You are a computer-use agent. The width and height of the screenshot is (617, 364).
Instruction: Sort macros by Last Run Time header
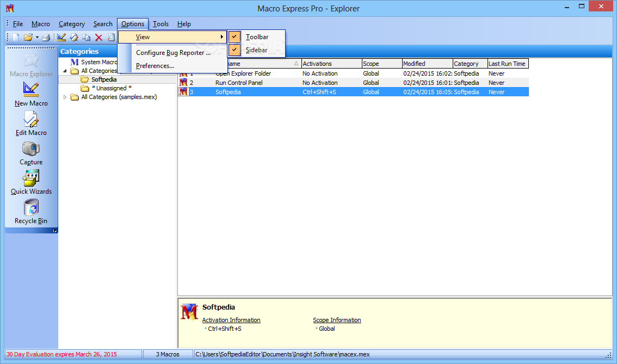click(508, 64)
